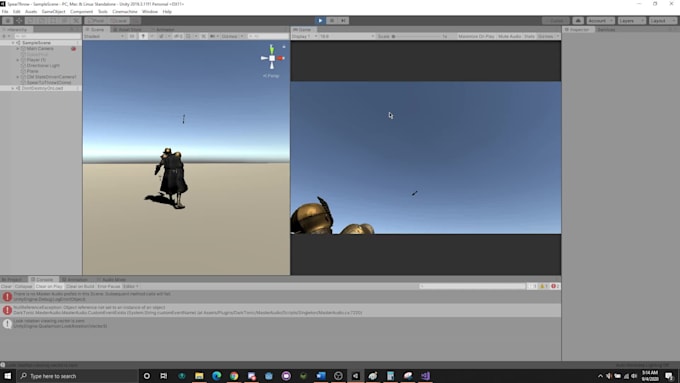
Task: Toggle scene effects icon in Scene toolbar
Action: (x=161, y=36)
